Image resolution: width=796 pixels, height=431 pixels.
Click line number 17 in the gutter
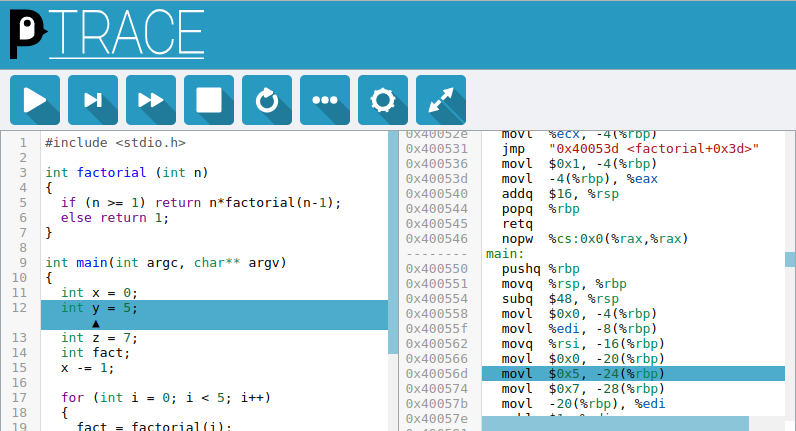tap(19, 397)
